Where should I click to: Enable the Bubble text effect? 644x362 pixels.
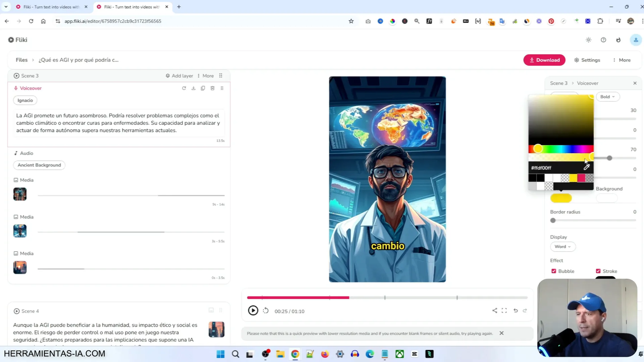(554, 271)
